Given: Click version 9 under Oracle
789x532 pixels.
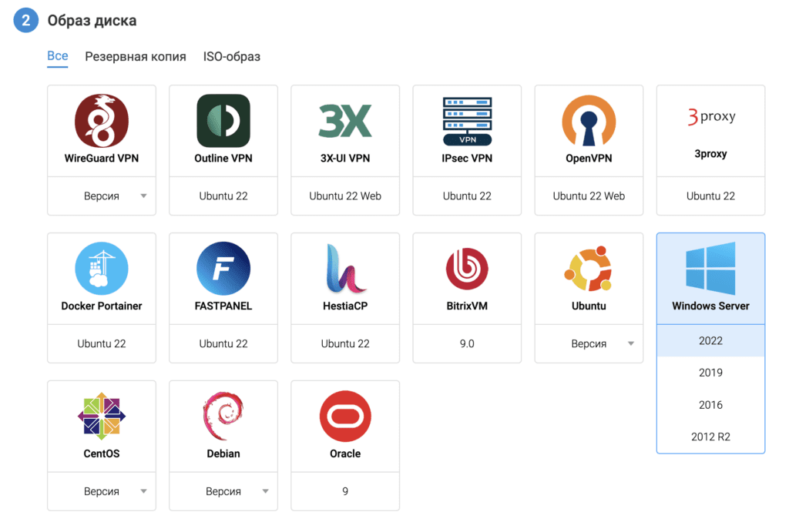Looking at the screenshot, I should point(345,491).
